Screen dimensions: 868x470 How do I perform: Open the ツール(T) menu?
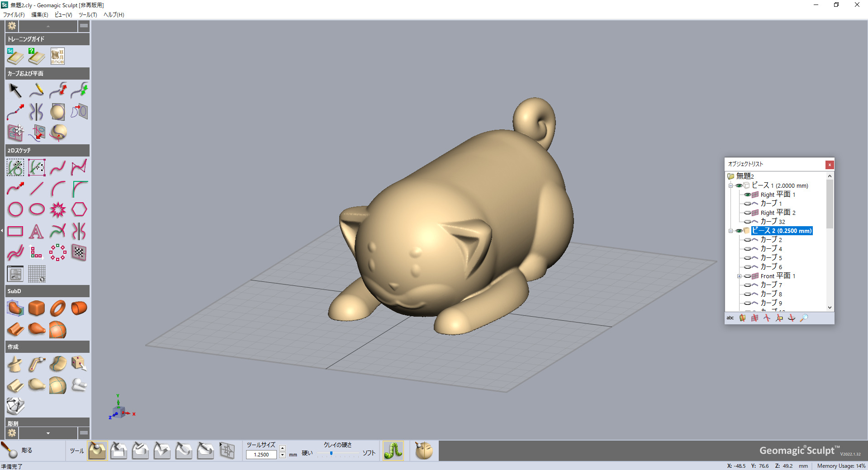click(x=88, y=14)
